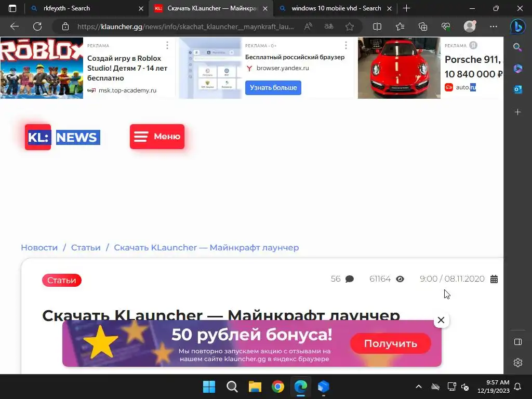Viewport: 532px width, 399px height.
Task: Launch Google Chrome from taskbar
Action: click(278, 387)
